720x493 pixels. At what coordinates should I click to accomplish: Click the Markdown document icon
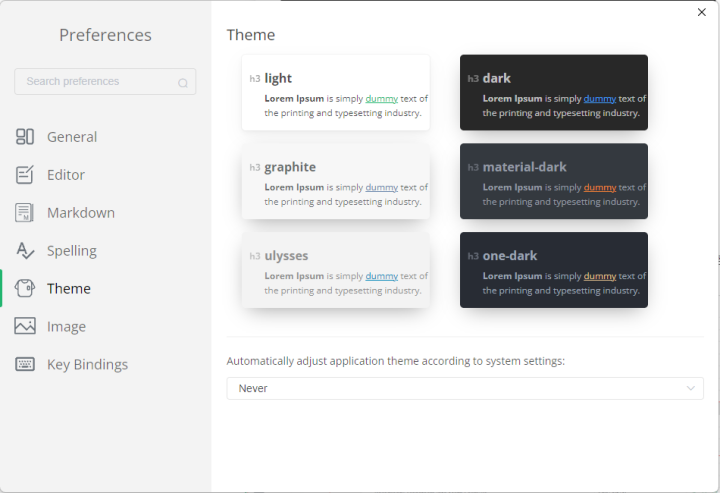(25, 213)
